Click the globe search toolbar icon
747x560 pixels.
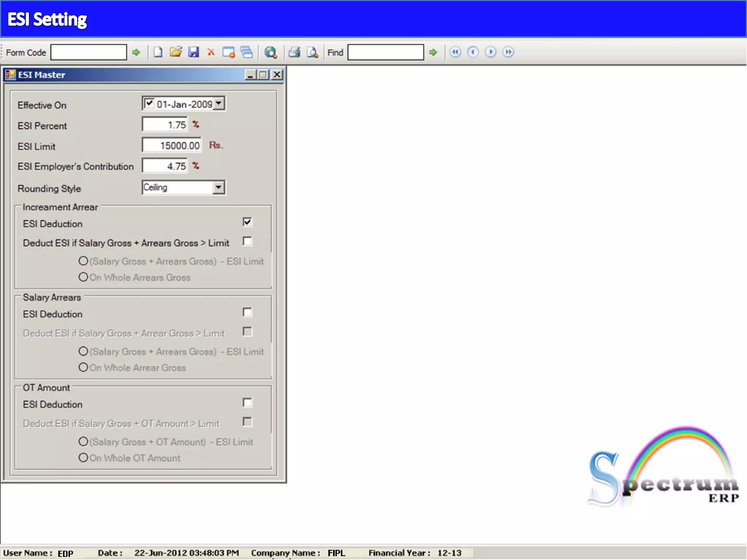[x=270, y=52]
